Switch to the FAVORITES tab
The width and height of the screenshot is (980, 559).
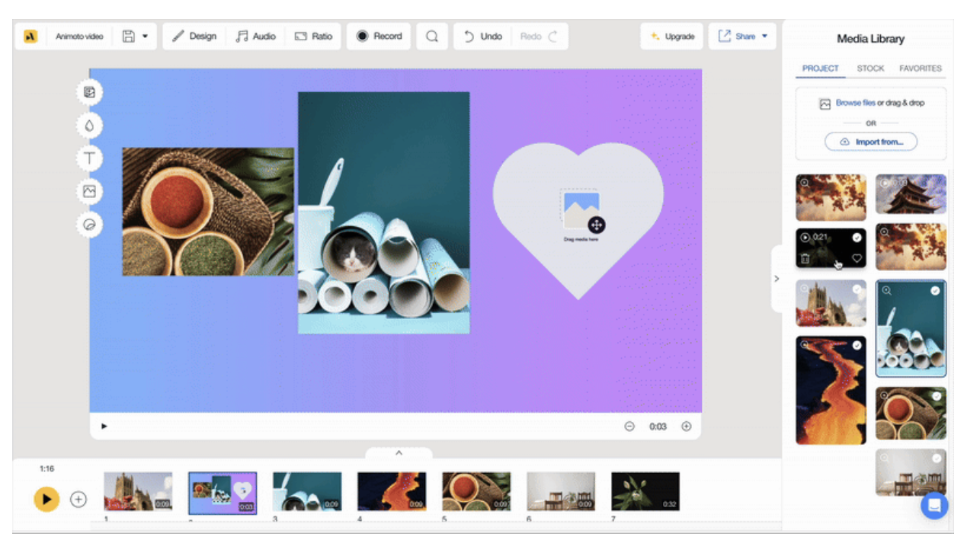(920, 69)
